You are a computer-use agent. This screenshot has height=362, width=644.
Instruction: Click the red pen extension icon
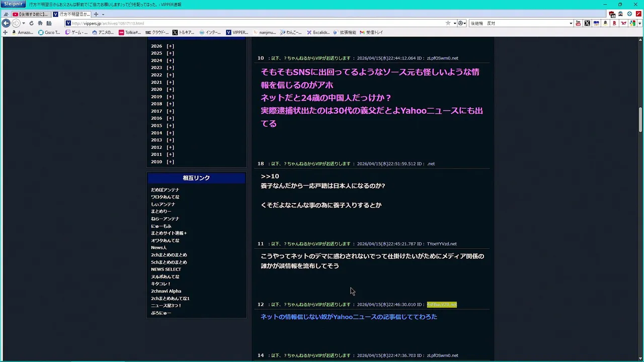pos(638,14)
